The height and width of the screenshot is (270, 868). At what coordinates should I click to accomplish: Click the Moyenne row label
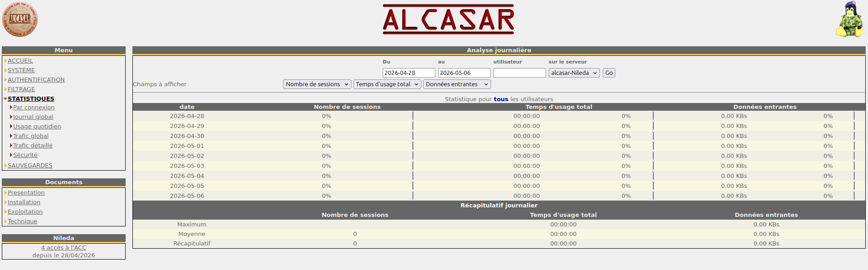point(192,234)
